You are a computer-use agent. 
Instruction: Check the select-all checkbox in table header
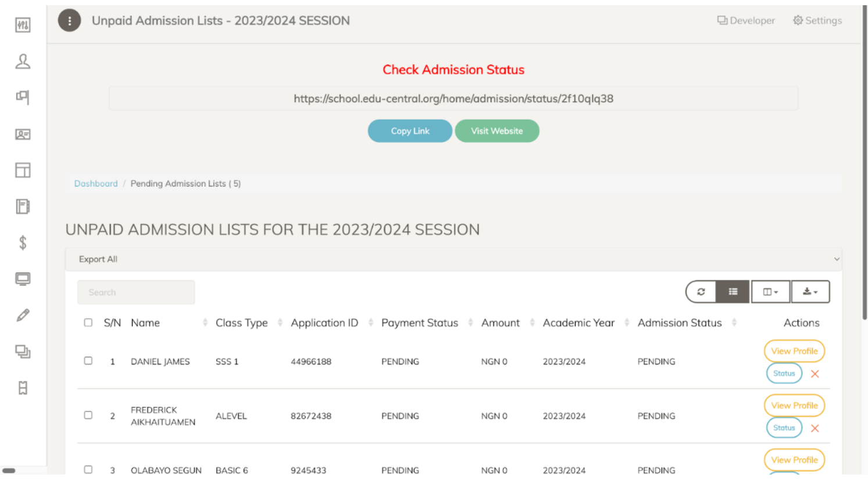[x=88, y=322]
